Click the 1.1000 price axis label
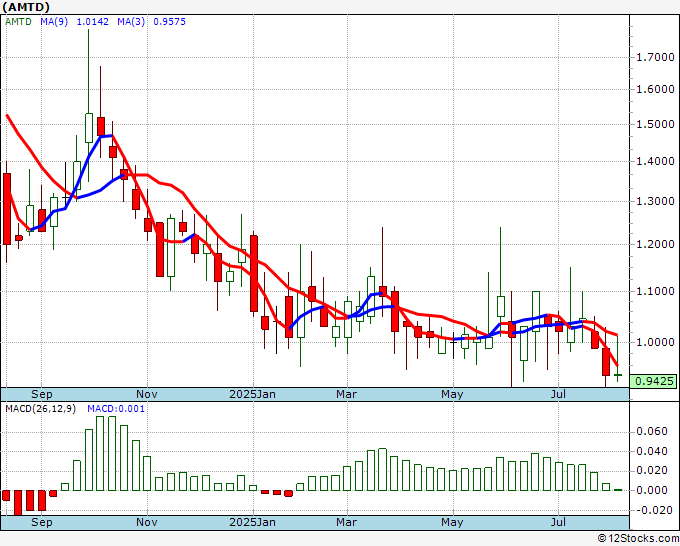The image size is (680, 546). 655,291
